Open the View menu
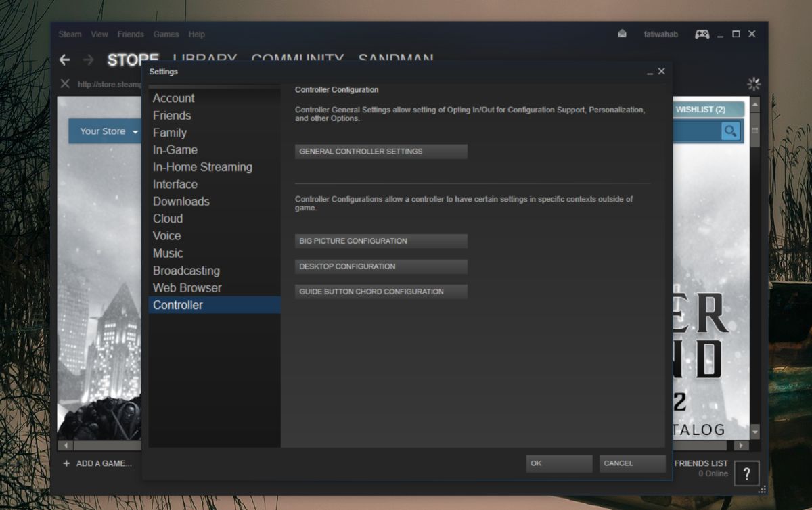The width and height of the screenshot is (812, 510). 99,34
